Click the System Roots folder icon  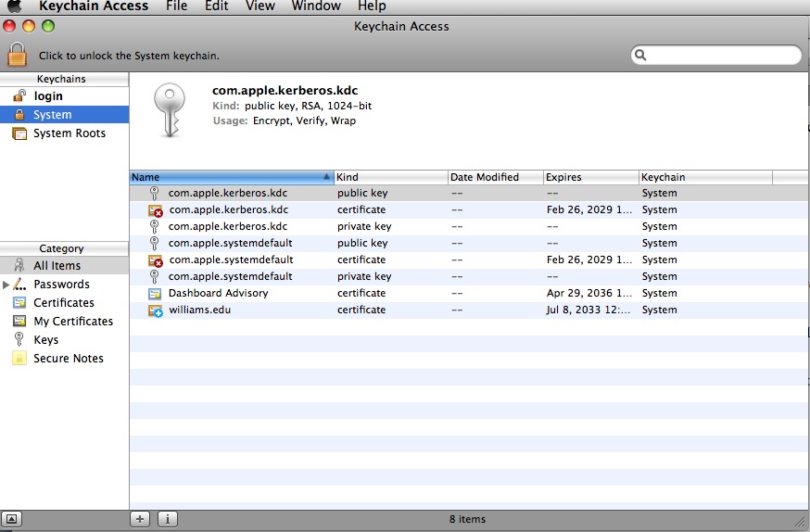pyautogui.click(x=19, y=133)
